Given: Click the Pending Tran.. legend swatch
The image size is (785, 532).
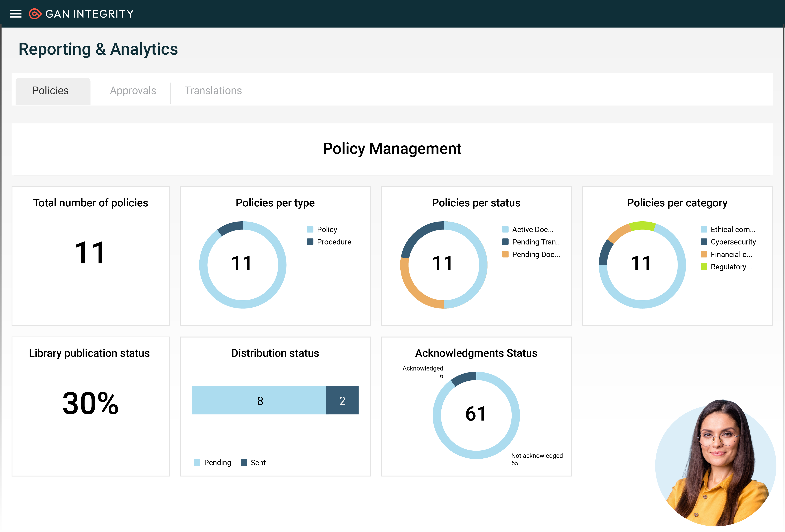Looking at the screenshot, I should tap(505, 242).
